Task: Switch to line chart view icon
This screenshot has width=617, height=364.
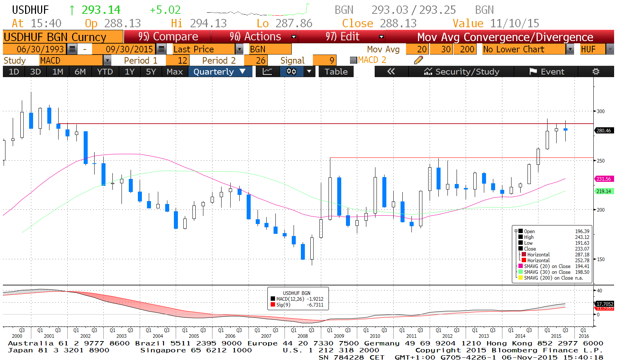Action: tap(267, 72)
